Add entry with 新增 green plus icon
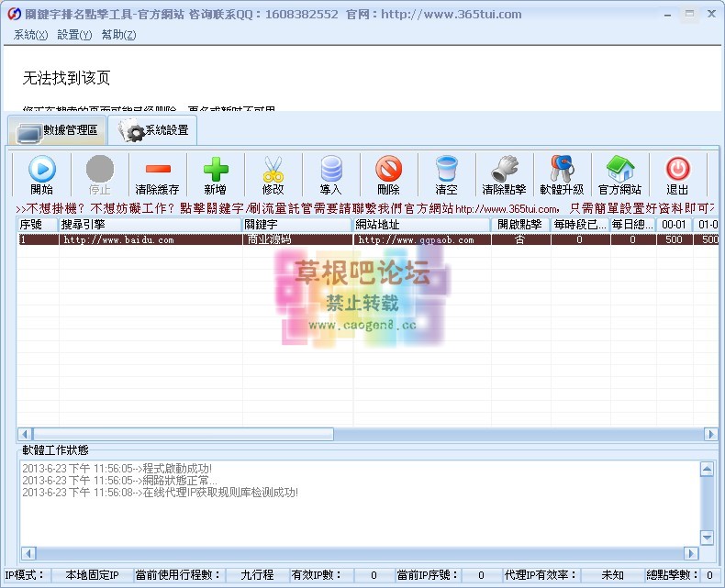This screenshot has width=725, height=588. coord(216,169)
